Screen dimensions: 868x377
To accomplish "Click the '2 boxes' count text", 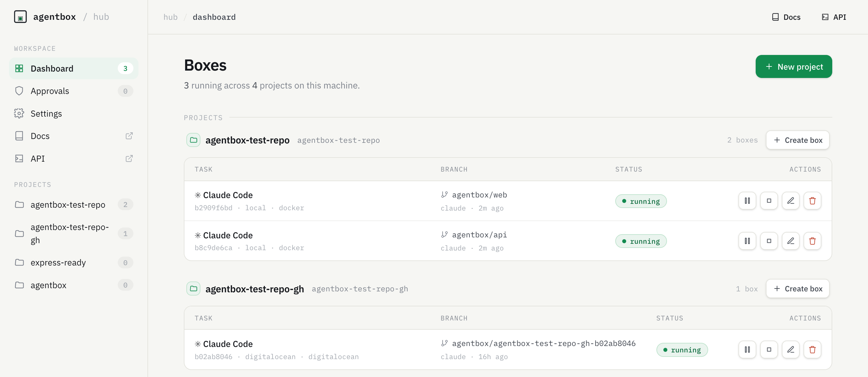I will coord(742,140).
